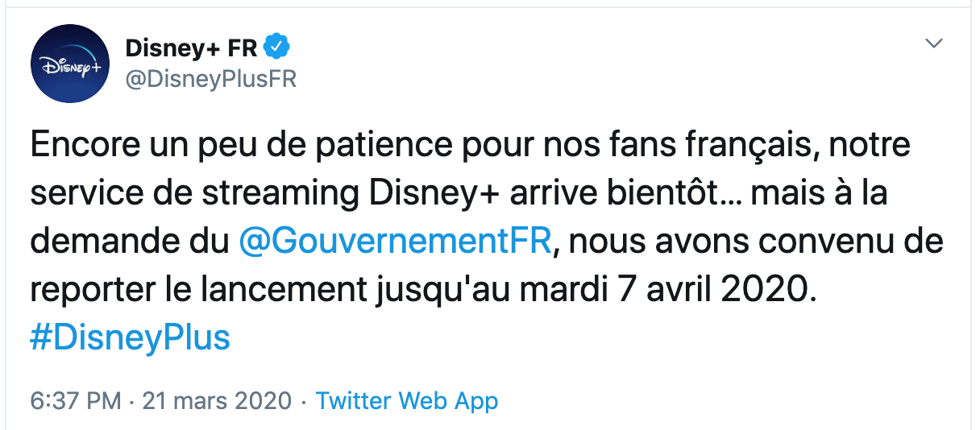Click the 21 mars 2020 date
Image resolution: width=980 pixels, height=430 pixels.
(216, 400)
